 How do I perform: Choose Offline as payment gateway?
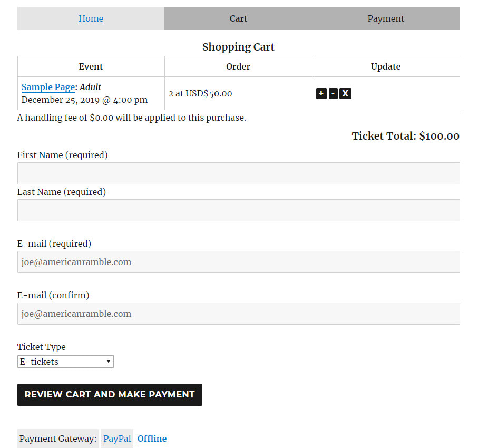tap(152, 439)
